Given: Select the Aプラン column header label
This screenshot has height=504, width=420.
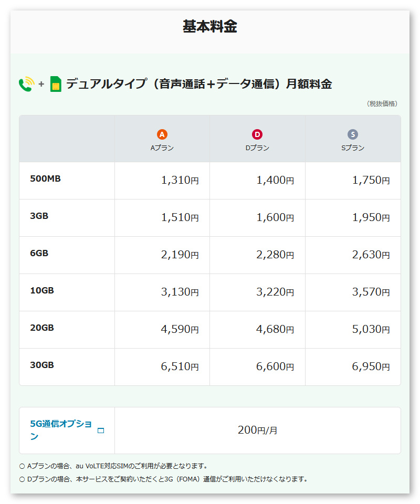Looking at the screenshot, I should click(162, 148).
